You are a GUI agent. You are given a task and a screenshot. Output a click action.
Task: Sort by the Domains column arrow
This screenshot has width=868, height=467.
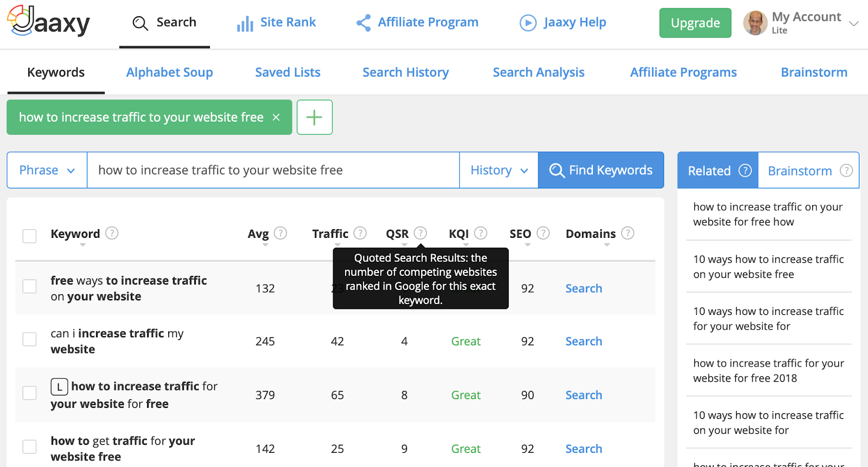[607, 245]
